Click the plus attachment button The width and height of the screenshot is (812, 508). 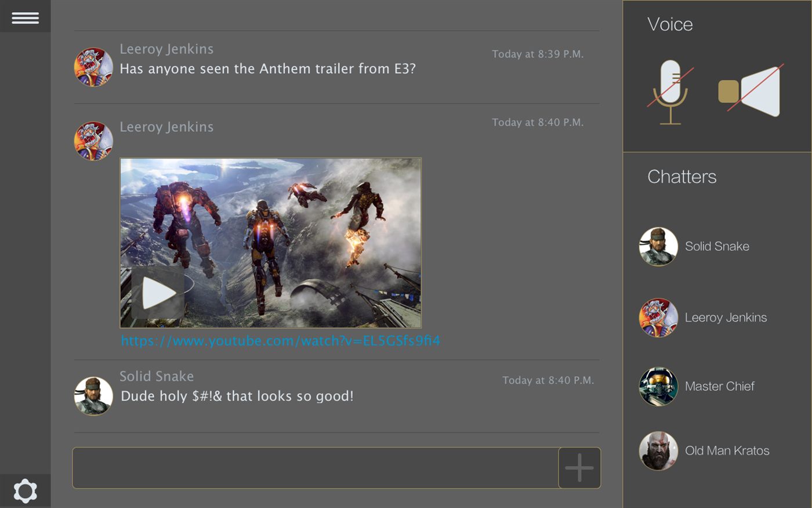[x=579, y=468]
